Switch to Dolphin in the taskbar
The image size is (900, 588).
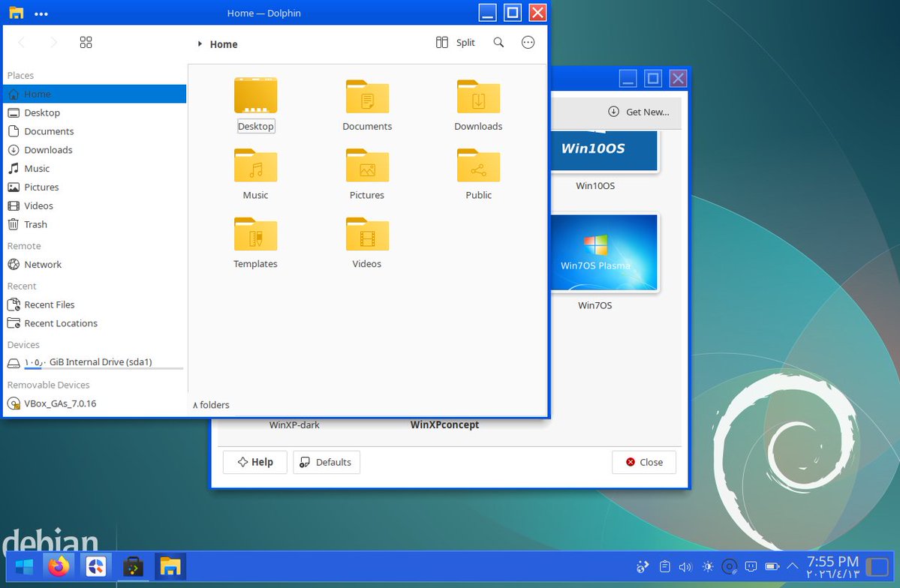(170, 567)
